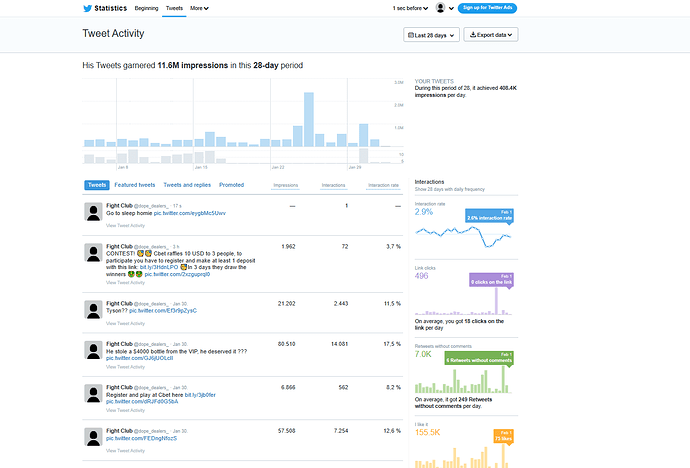Image resolution: width=690 pixels, height=468 pixels.
Task: Open avatar of 'Register and play at Cbet' tweet
Action: click(x=93, y=394)
